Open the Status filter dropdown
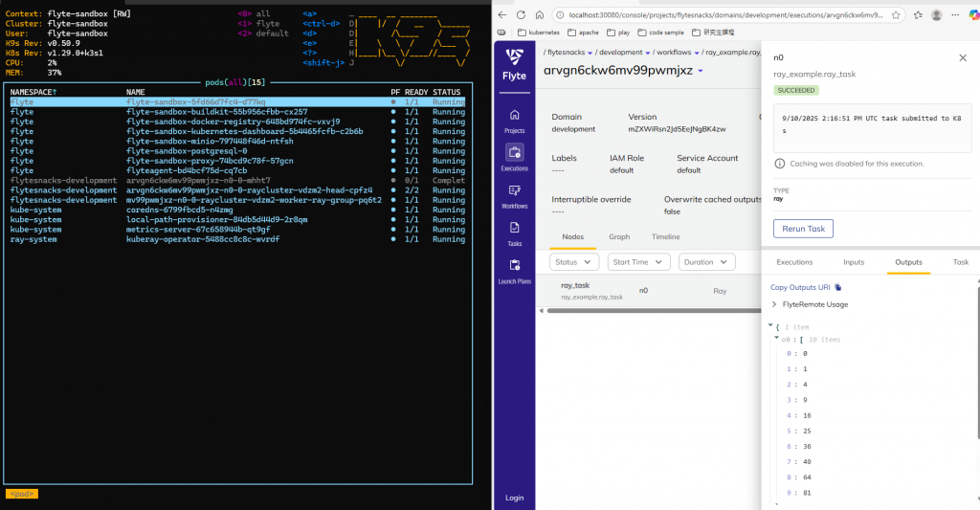Image resolution: width=980 pixels, height=510 pixels. pyautogui.click(x=574, y=262)
